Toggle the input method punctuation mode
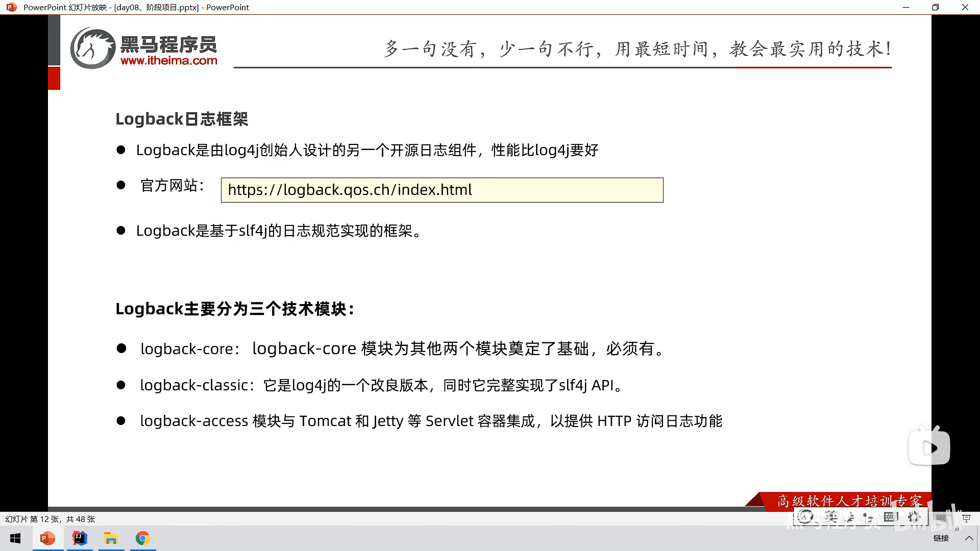This screenshot has height=551, width=980. pos(867,517)
